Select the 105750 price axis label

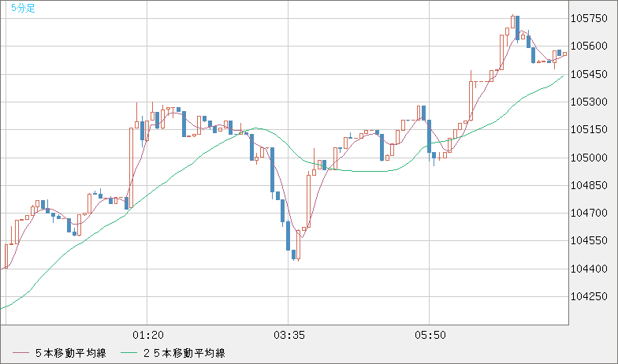click(589, 19)
